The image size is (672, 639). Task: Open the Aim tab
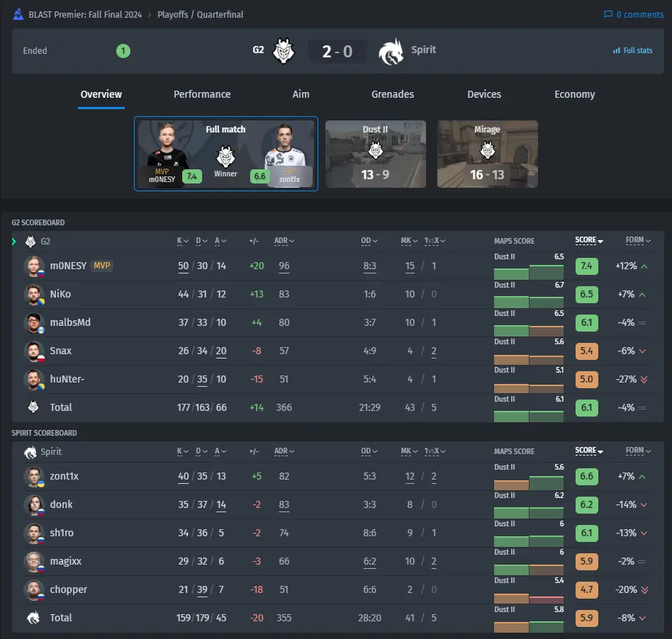coord(301,94)
